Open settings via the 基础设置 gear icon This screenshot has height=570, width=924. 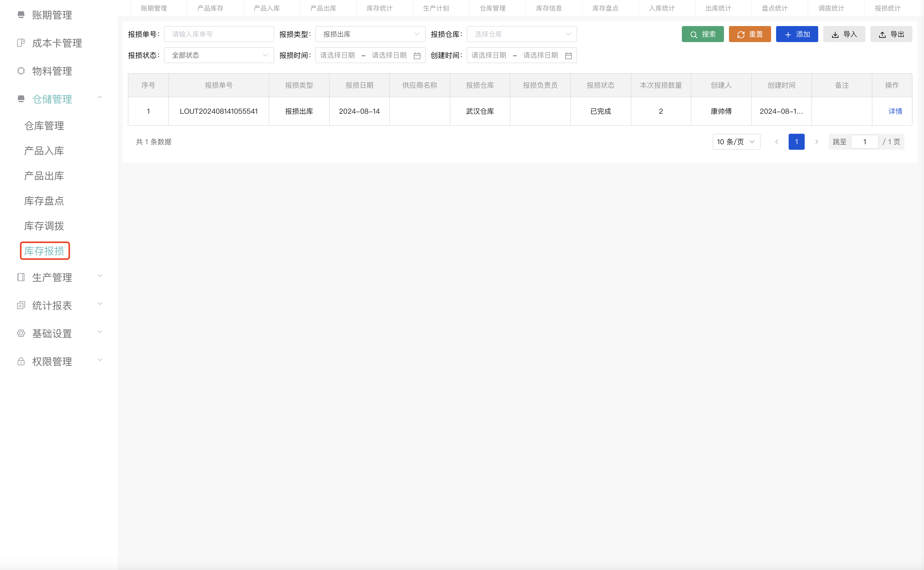point(21,333)
